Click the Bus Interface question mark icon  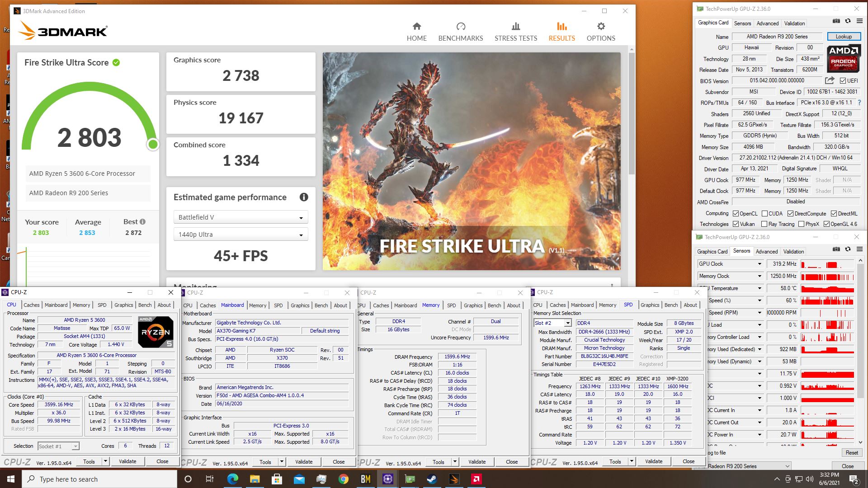(x=859, y=103)
